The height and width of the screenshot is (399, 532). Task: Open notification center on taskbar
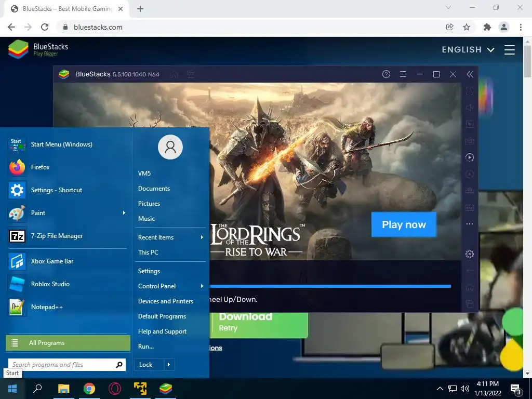516,389
